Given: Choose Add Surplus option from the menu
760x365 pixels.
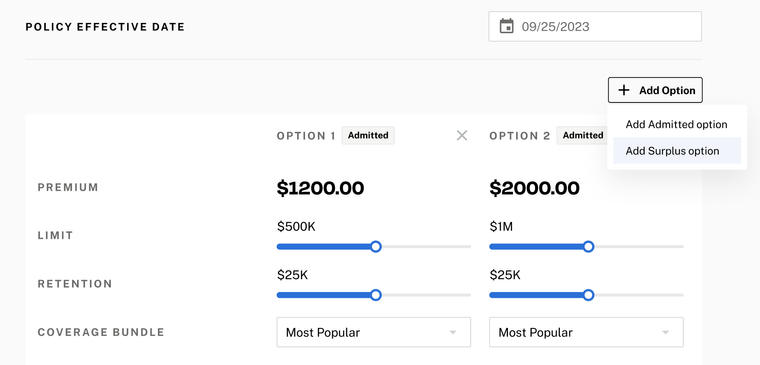Looking at the screenshot, I should [677, 151].
